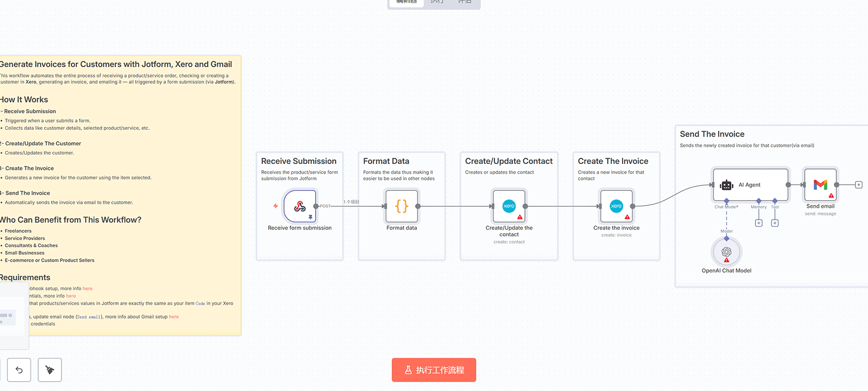This screenshot has height=391, width=868.
Task: Add a Tool sub-node via plus
Action: tap(774, 223)
